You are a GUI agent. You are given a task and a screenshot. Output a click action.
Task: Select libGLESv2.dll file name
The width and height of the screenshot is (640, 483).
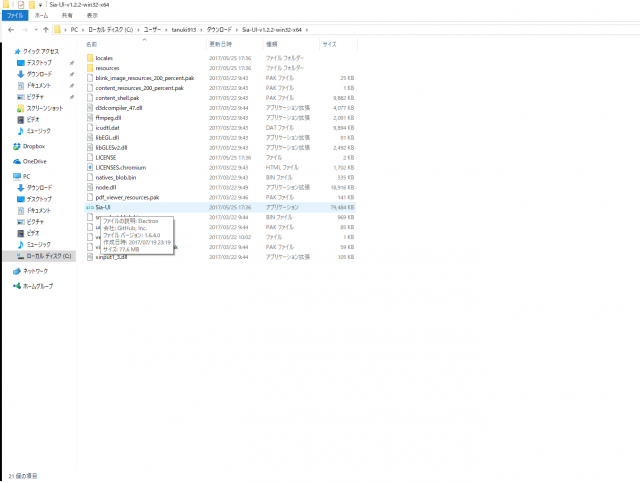(111, 148)
